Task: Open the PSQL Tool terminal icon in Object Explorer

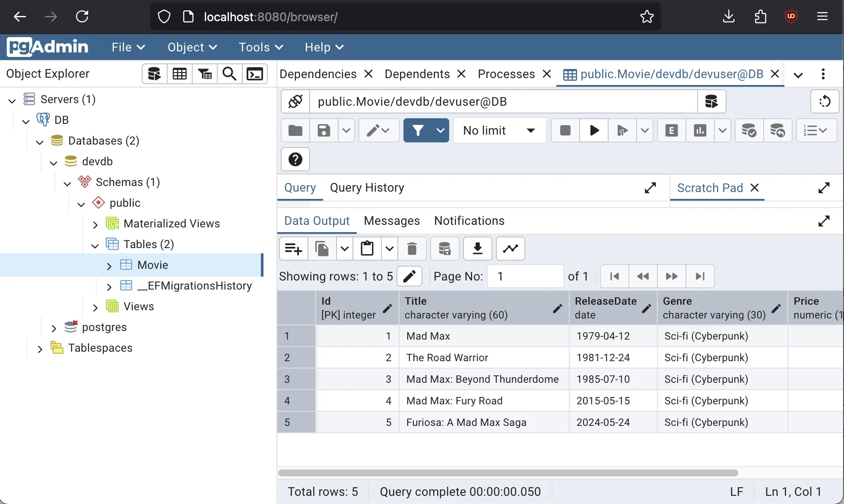Action: pyautogui.click(x=255, y=74)
